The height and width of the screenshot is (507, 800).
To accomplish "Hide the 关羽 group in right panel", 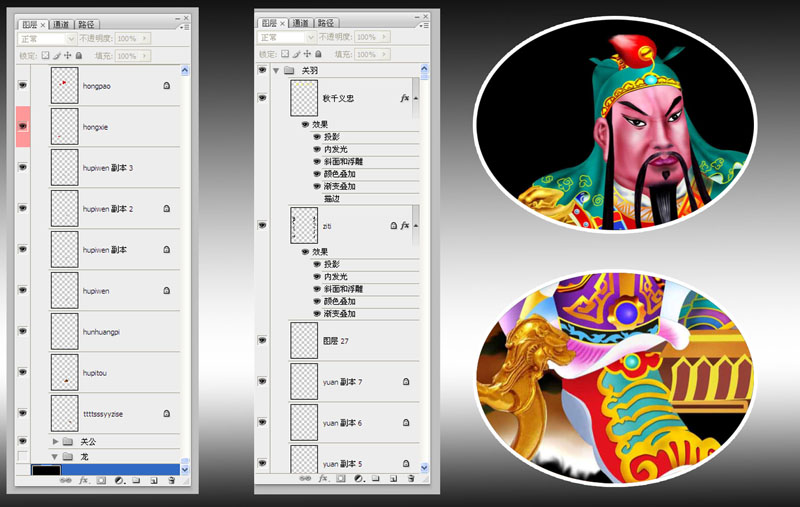I will [262, 70].
